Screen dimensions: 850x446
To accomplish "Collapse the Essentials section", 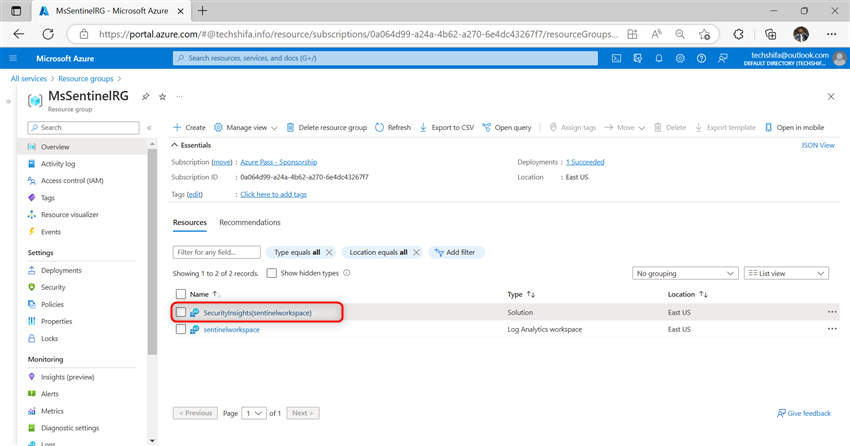I will (191, 145).
